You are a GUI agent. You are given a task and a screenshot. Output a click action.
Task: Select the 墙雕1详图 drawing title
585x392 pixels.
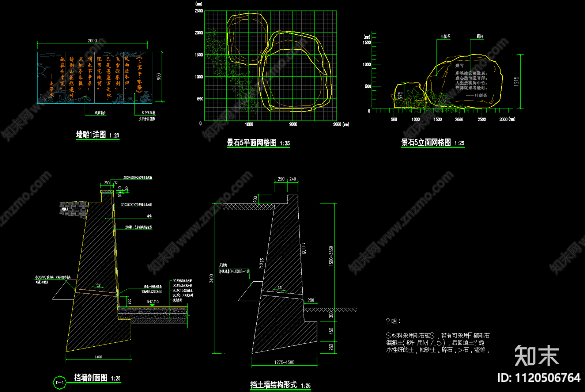[x=91, y=135]
